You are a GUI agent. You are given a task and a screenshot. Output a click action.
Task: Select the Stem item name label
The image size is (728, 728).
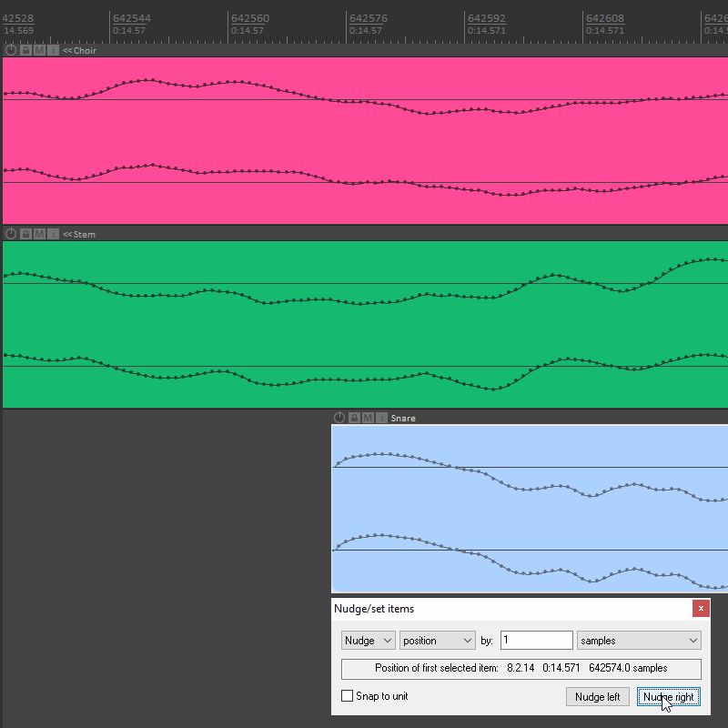point(79,235)
